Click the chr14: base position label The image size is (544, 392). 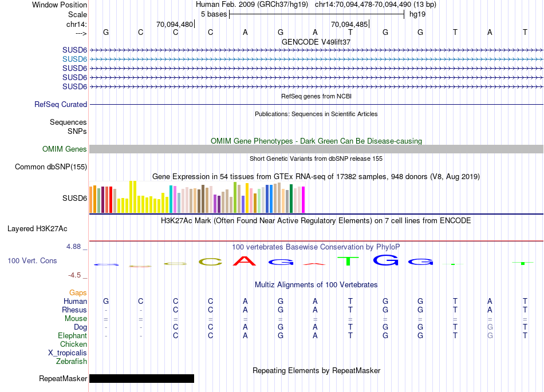point(76,24)
